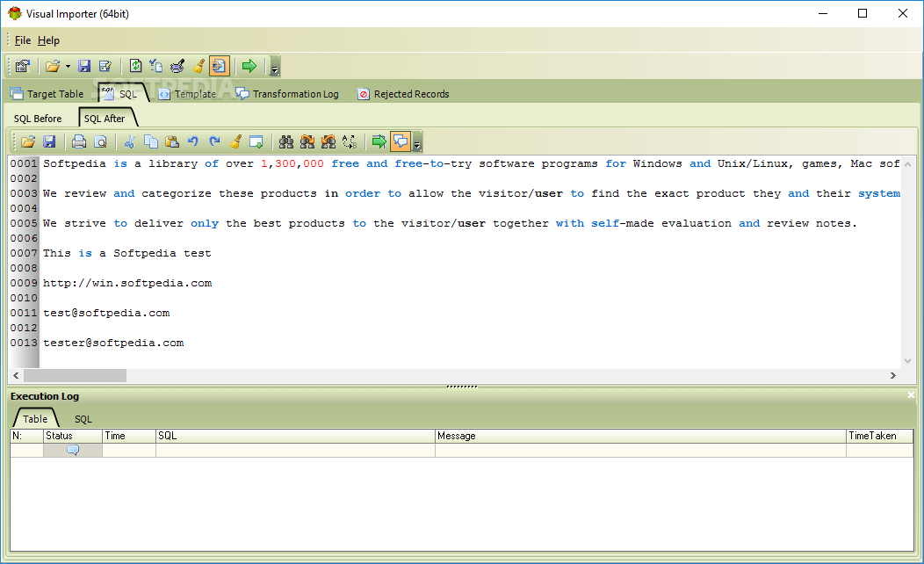Image resolution: width=924 pixels, height=564 pixels.
Task: Click the green arrow run icon in the main toolbar
Action: 249,66
